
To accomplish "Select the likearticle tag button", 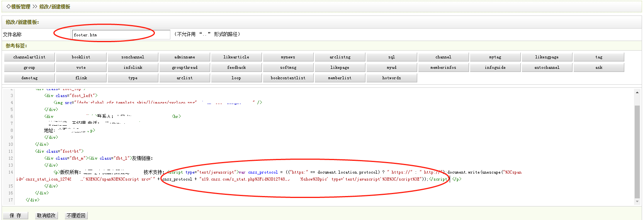I will click(x=236, y=57).
